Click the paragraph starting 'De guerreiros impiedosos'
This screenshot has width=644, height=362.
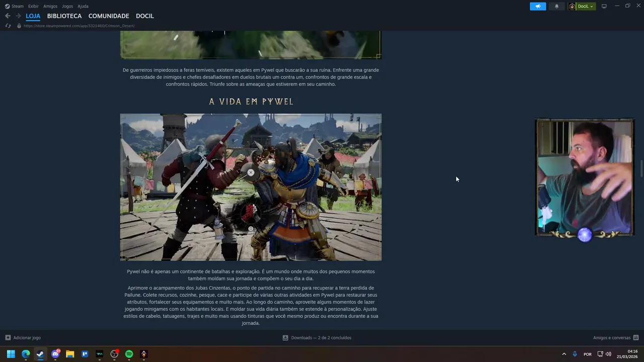point(251,77)
